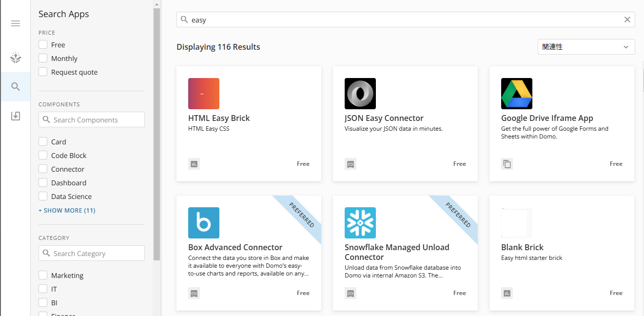Check the Monthly price filter
644x316 pixels.
(43, 59)
